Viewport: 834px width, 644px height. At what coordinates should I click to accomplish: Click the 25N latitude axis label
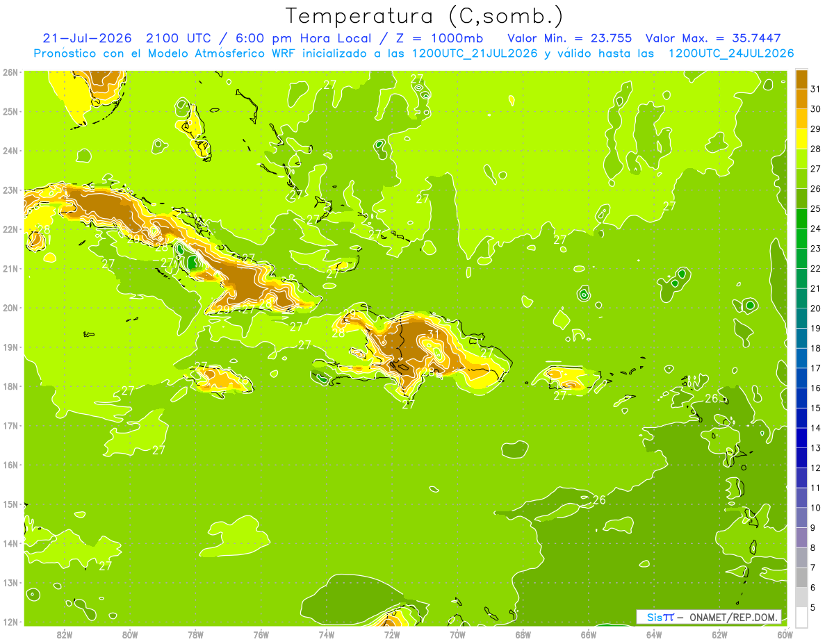(x=10, y=111)
